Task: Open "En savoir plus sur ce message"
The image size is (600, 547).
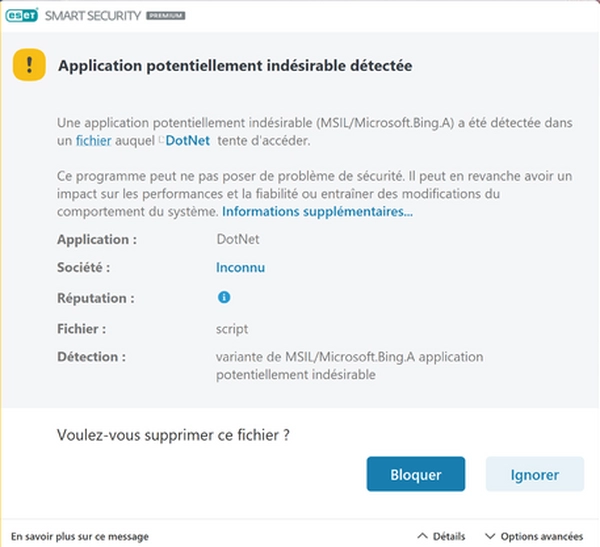Action: (79, 536)
